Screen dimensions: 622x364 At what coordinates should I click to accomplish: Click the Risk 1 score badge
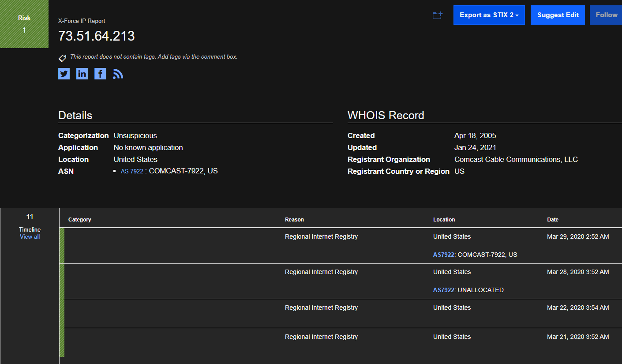[x=24, y=24]
